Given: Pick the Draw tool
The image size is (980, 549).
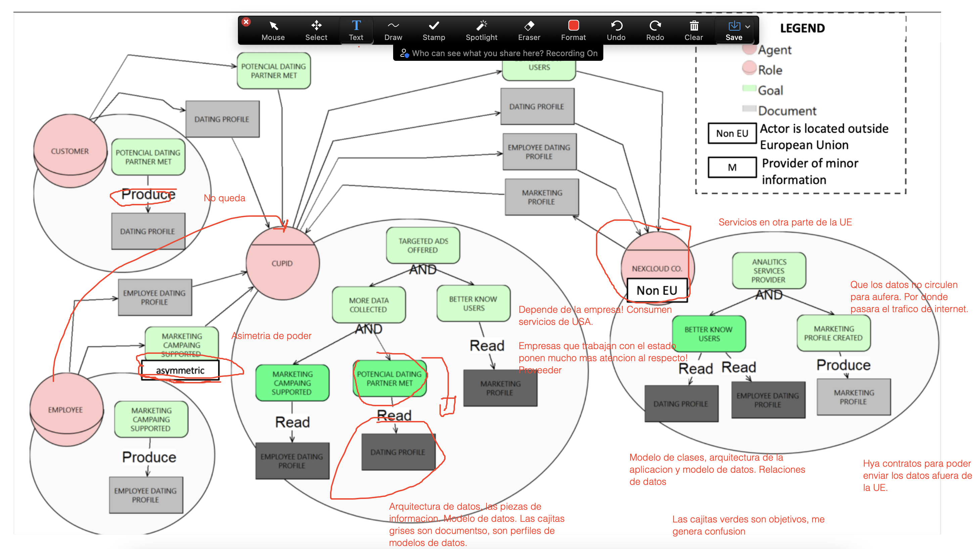Looking at the screenshot, I should (x=393, y=31).
